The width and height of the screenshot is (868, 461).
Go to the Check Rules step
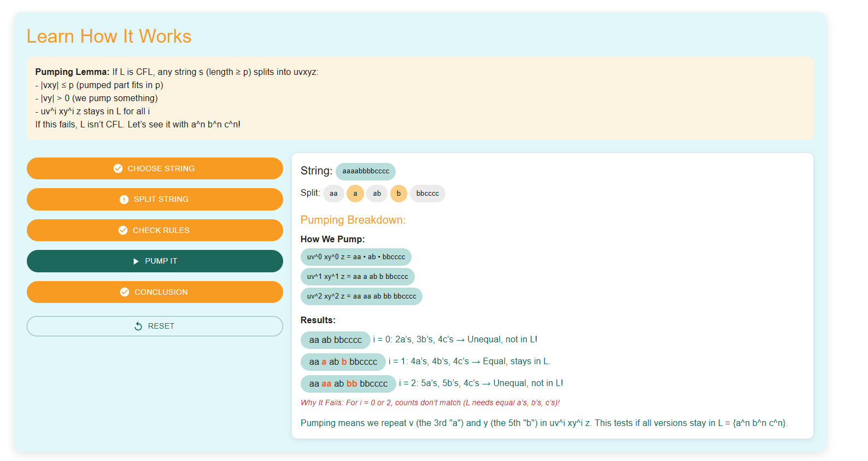point(155,230)
